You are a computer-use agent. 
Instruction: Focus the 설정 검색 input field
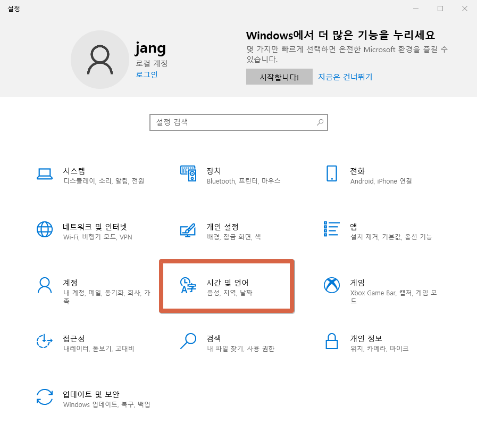[238, 122]
